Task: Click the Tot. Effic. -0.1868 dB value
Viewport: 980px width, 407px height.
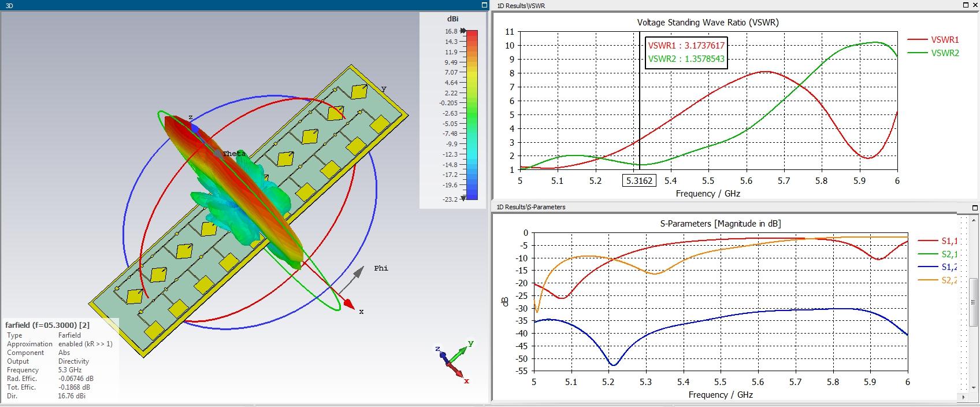Action: pyautogui.click(x=74, y=387)
